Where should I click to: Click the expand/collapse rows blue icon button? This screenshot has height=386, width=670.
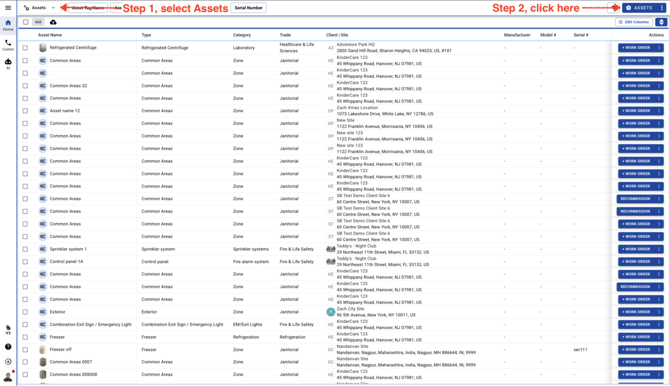(x=661, y=22)
